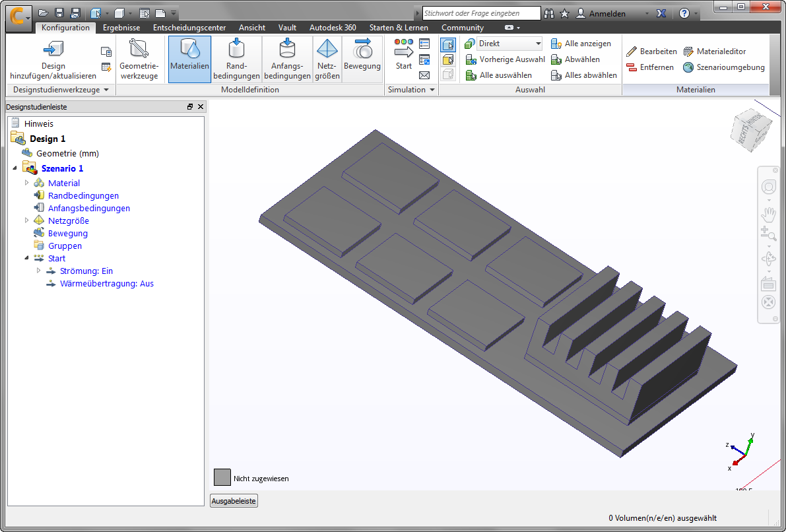786x532 pixels.
Task: Open the Direkt selection dropdown
Action: tap(509, 44)
